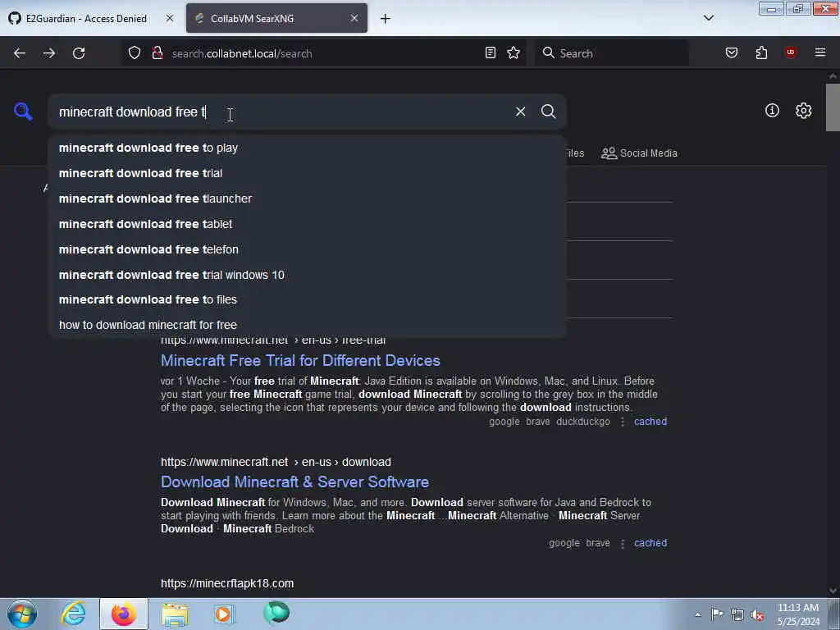Open the uBlock Origin extension icon
The image size is (840, 630).
(x=790, y=52)
